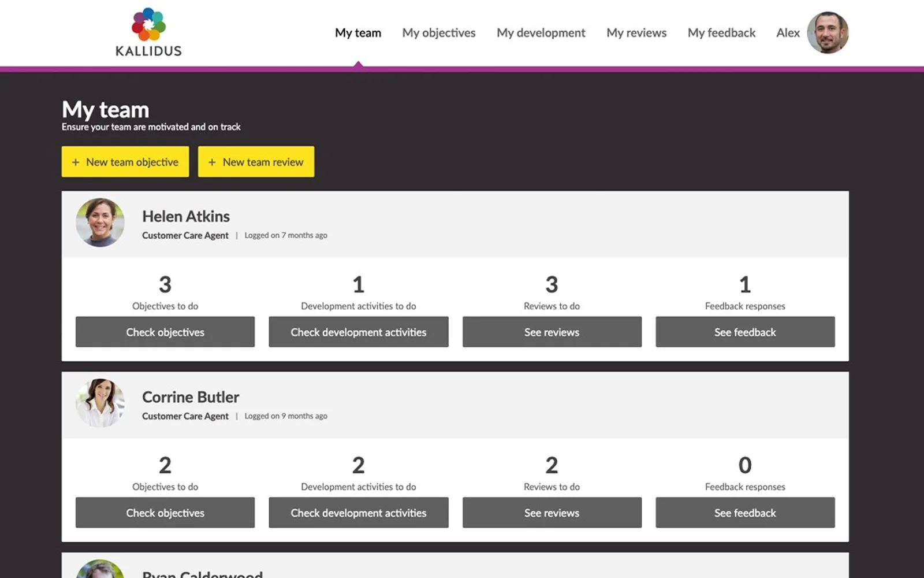
Task: Click Corrine Butler's 'Logged on 9 months ago' text
Action: 286,416
